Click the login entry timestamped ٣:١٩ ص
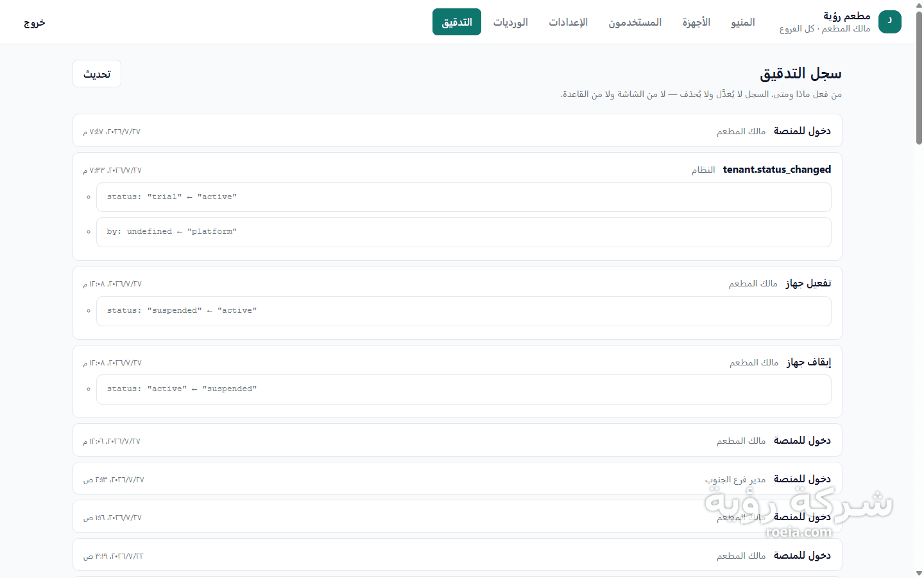This screenshot has height=578, width=924. coord(458,555)
